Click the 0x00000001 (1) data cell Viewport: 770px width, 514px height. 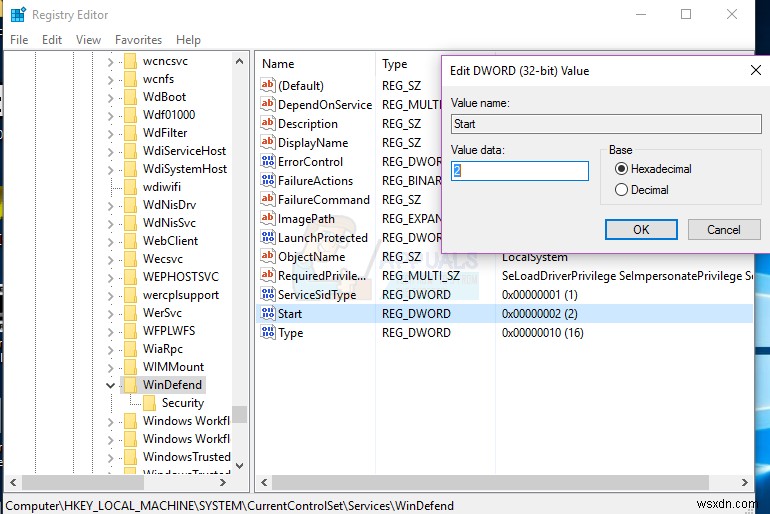(x=540, y=295)
